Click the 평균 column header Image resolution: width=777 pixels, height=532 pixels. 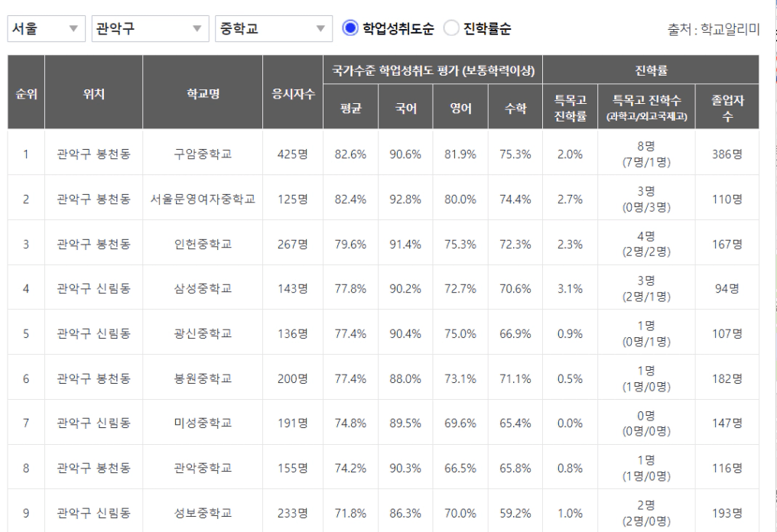[x=351, y=107]
